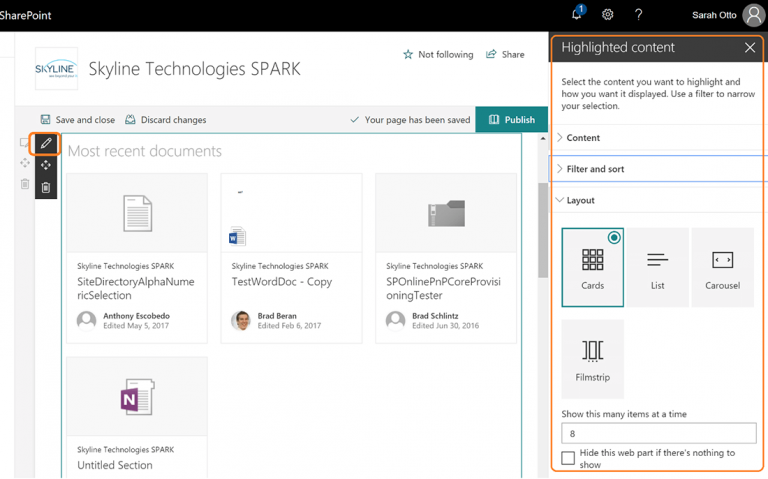This screenshot has height=479, width=768.
Task: Delete web part using trash icon
Action: click(46, 187)
